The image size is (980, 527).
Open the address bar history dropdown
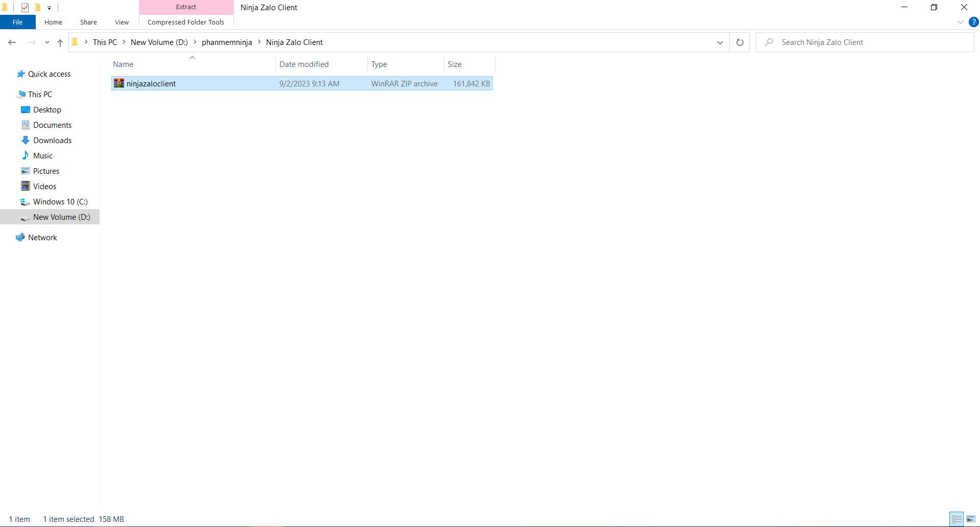click(x=720, y=42)
